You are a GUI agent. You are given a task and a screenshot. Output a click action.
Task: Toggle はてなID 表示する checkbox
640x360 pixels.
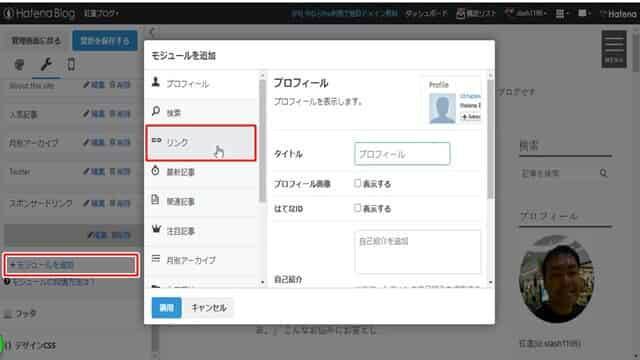coord(358,208)
